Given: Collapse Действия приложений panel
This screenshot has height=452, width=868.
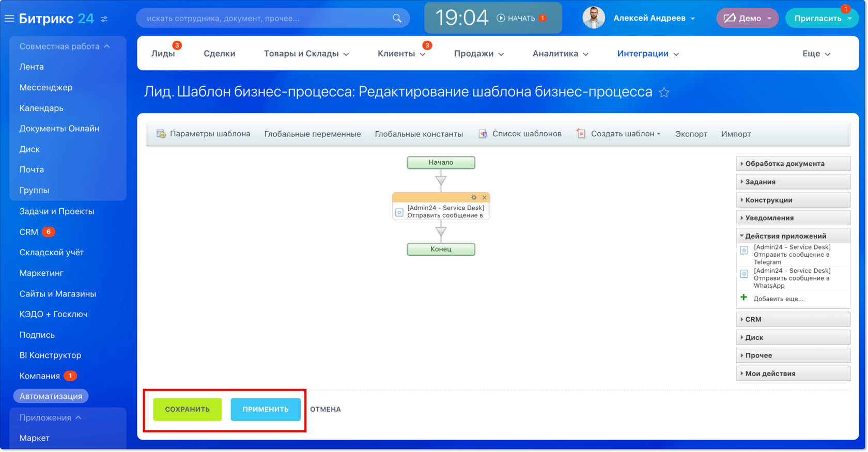Looking at the screenshot, I should tap(793, 236).
